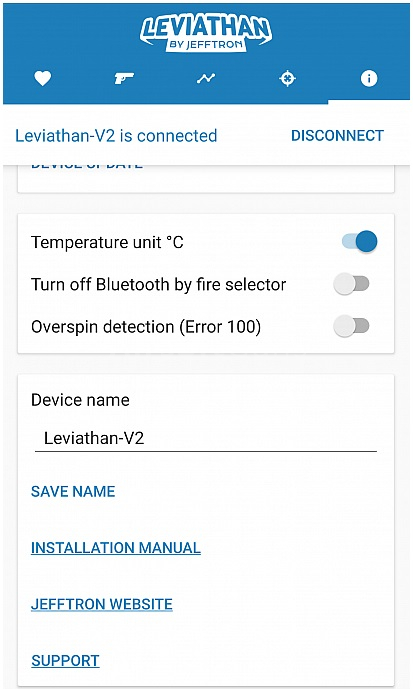Enable the Overspin detection switch

(351, 326)
